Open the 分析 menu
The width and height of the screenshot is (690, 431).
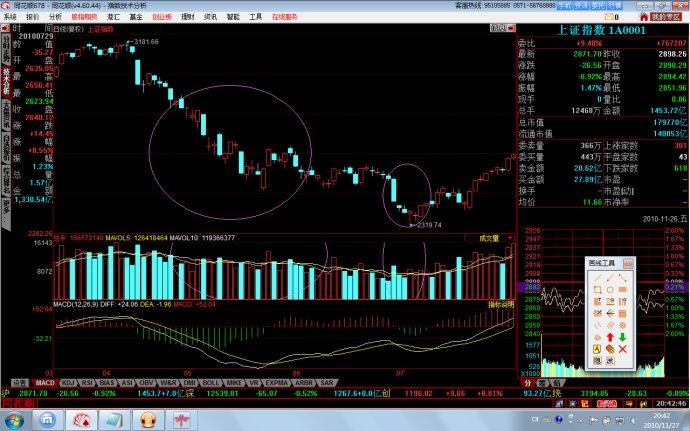point(54,17)
